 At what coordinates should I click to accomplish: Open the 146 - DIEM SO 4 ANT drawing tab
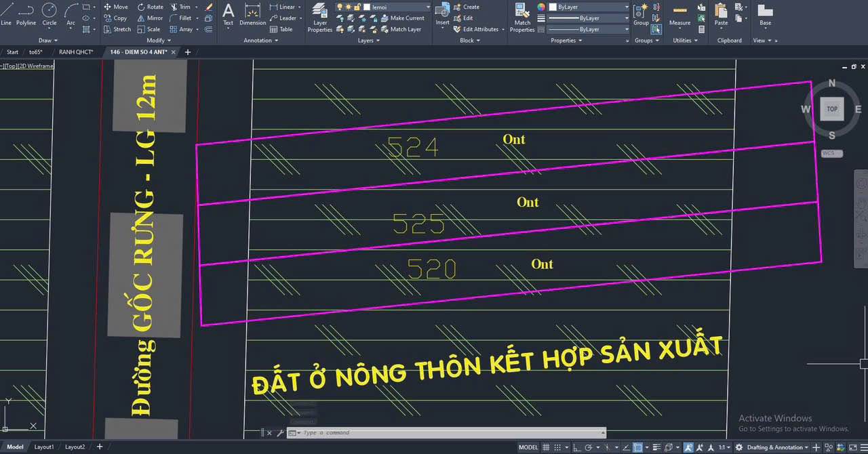pyautogui.click(x=140, y=51)
